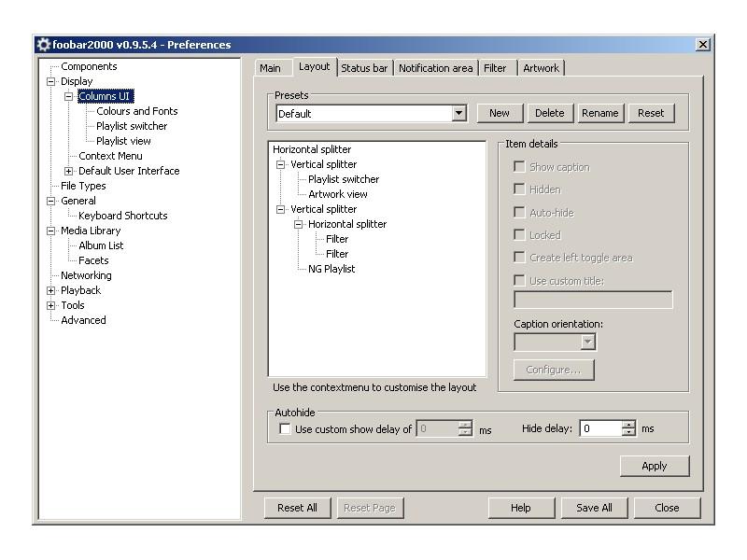
Task: Select the second Vertical splitter layout item
Action: point(323,209)
